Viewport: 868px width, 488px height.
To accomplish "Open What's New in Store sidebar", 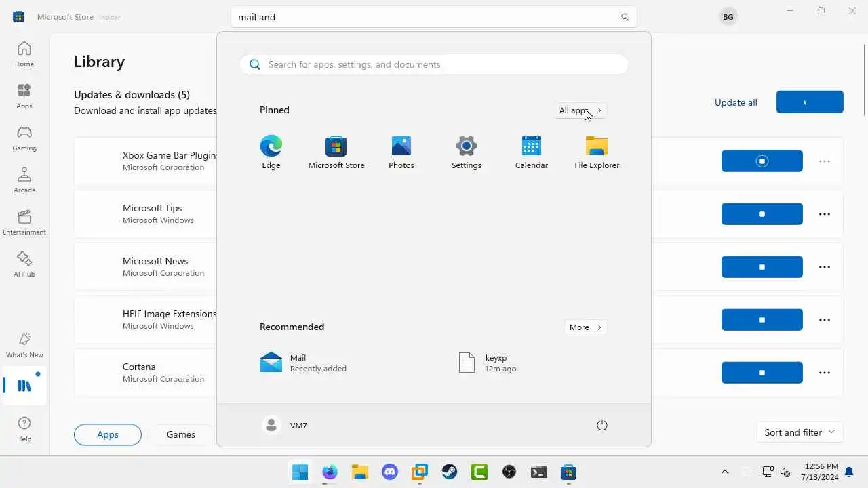I will point(24,345).
